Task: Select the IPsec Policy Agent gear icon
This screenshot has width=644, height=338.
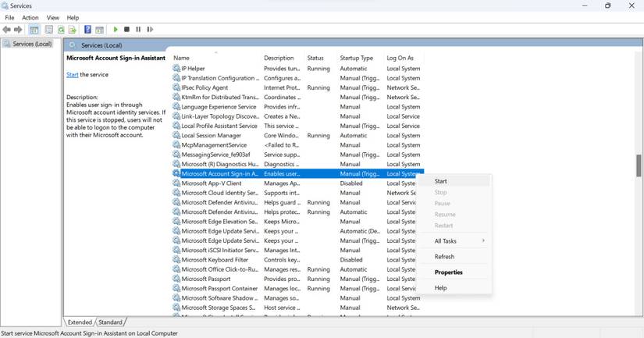Action: pos(176,87)
